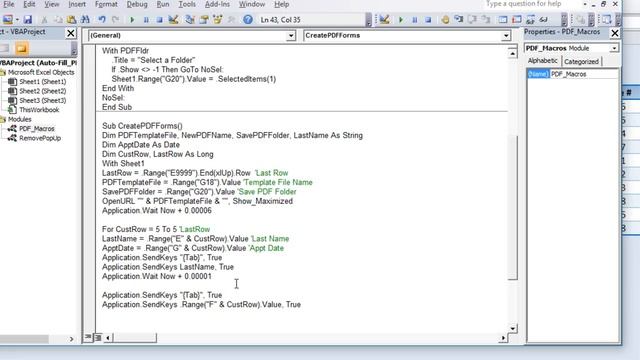Open the Immediate Window icon
This screenshot has width=640, height=360.
[x=517, y=19]
